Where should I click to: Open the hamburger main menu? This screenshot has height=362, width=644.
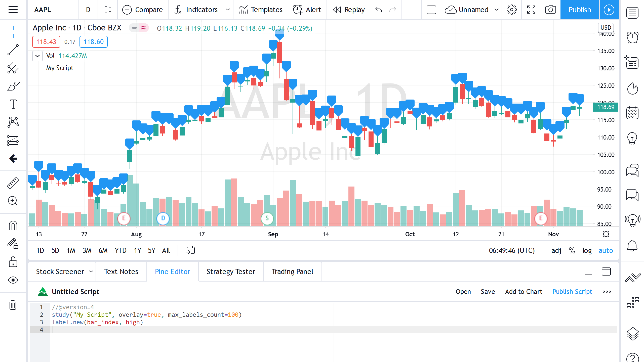click(13, 10)
